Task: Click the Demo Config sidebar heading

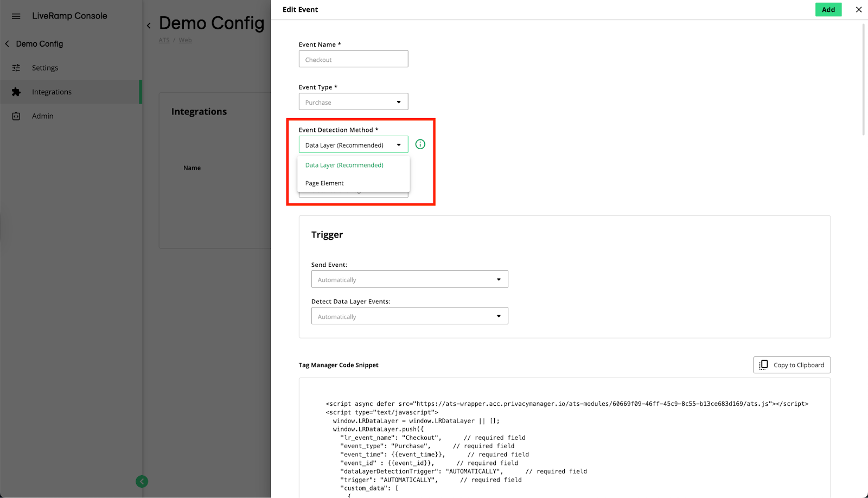Action: pyautogui.click(x=40, y=44)
